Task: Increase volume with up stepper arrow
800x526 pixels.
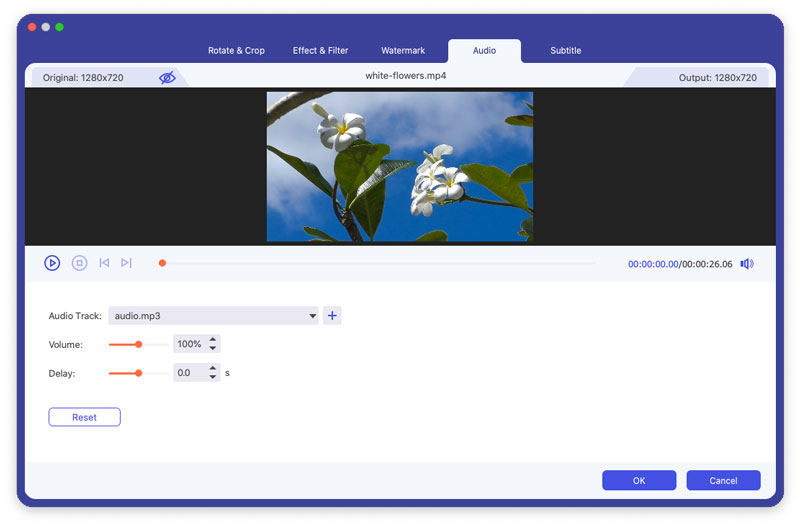Action: click(x=213, y=340)
